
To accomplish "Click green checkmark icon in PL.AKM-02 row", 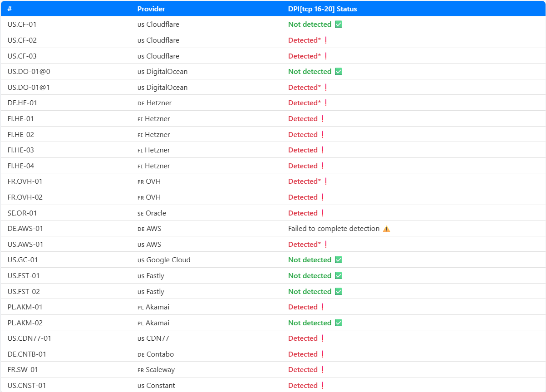I will coord(338,323).
